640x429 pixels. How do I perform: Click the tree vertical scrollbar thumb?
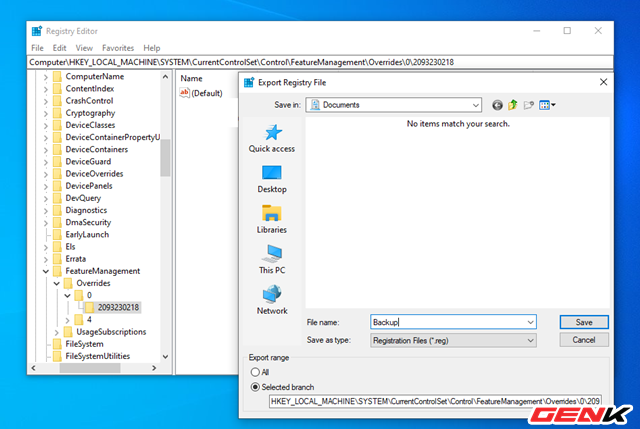click(165, 158)
